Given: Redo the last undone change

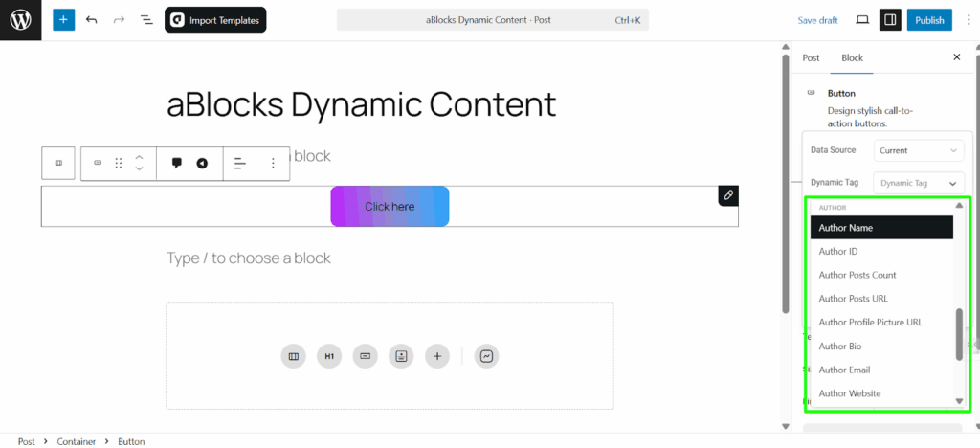Looking at the screenshot, I should click(119, 20).
